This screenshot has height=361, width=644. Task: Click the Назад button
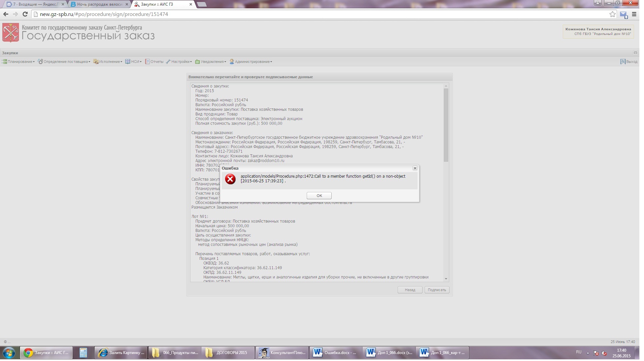pyautogui.click(x=410, y=290)
